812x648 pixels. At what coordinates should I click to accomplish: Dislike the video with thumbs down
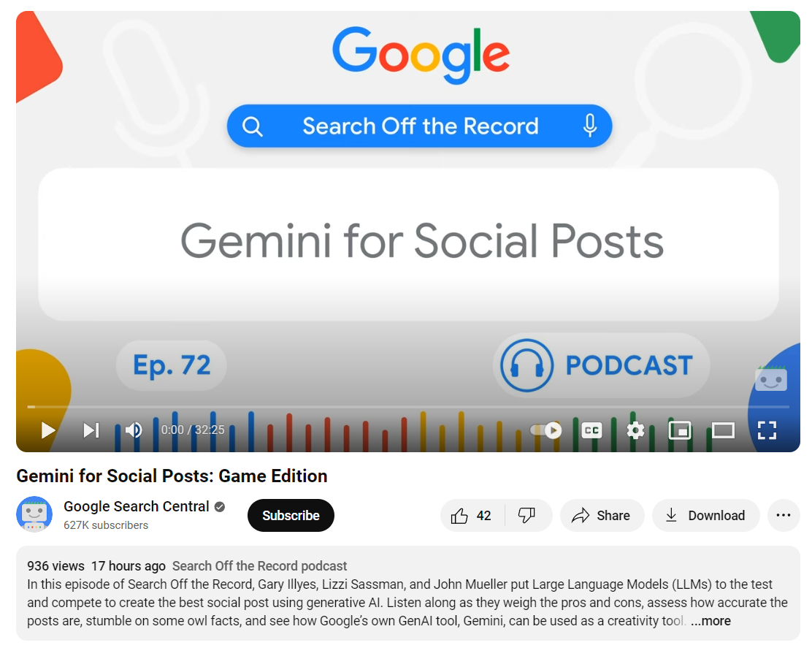point(527,515)
